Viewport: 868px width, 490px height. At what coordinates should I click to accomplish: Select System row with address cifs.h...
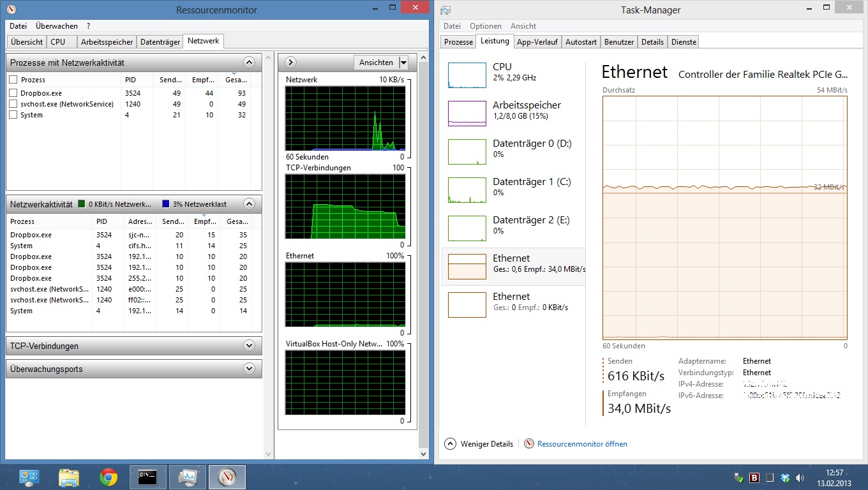[130, 246]
